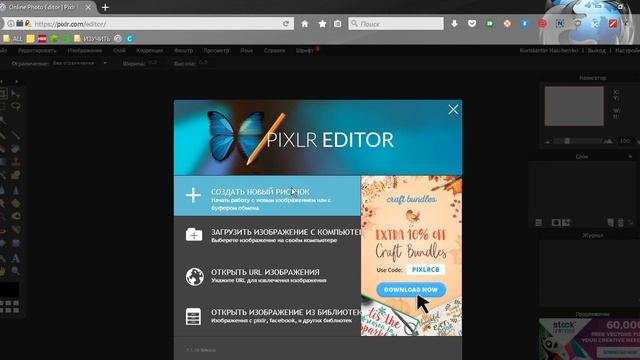Open the Изображение menu

[84, 51]
